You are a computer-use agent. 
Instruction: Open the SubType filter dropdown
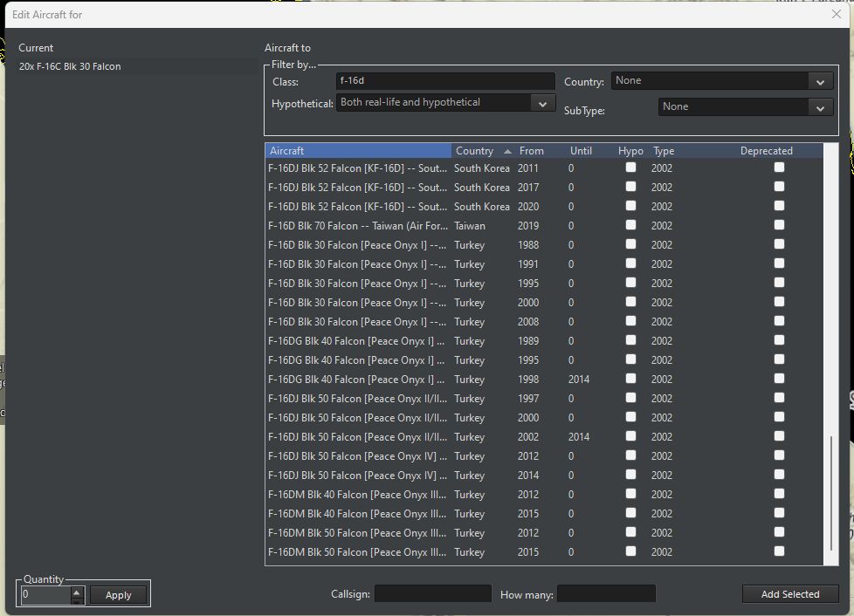819,106
